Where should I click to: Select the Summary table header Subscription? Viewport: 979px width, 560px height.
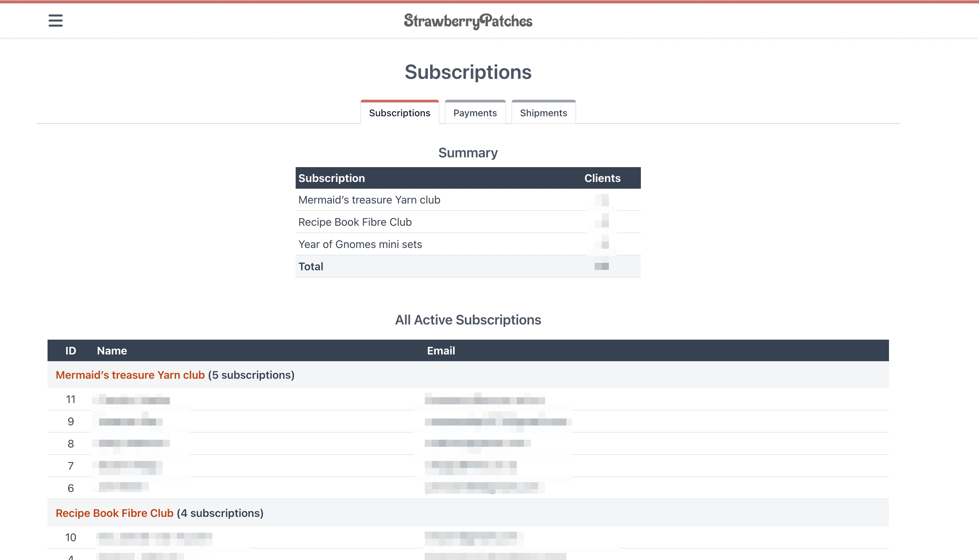(x=331, y=178)
